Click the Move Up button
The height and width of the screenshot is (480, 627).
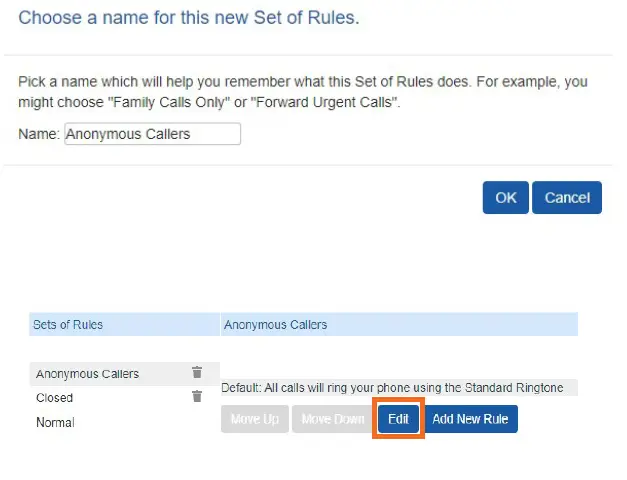(x=254, y=419)
